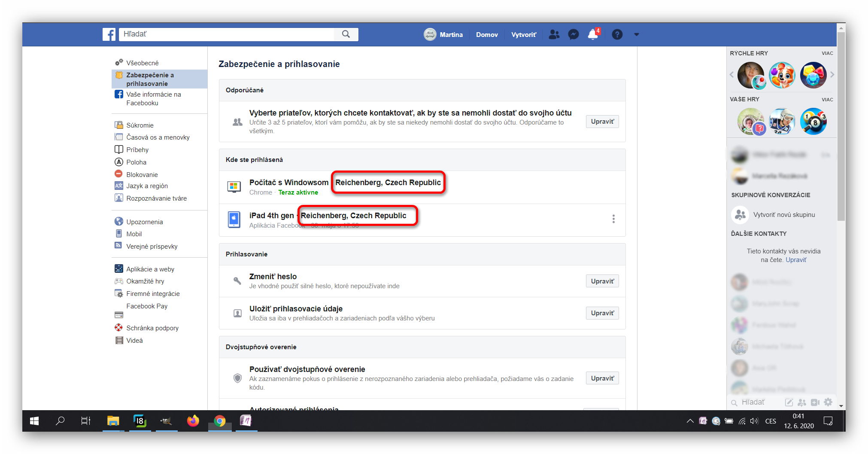
Task: Click the Upraviť link in chat contacts notice
Action: pyautogui.click(x=796, y=260)
